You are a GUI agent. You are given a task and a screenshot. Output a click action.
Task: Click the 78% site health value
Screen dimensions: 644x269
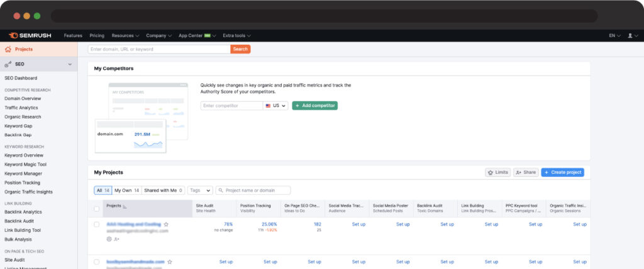(x=228, y=224)
